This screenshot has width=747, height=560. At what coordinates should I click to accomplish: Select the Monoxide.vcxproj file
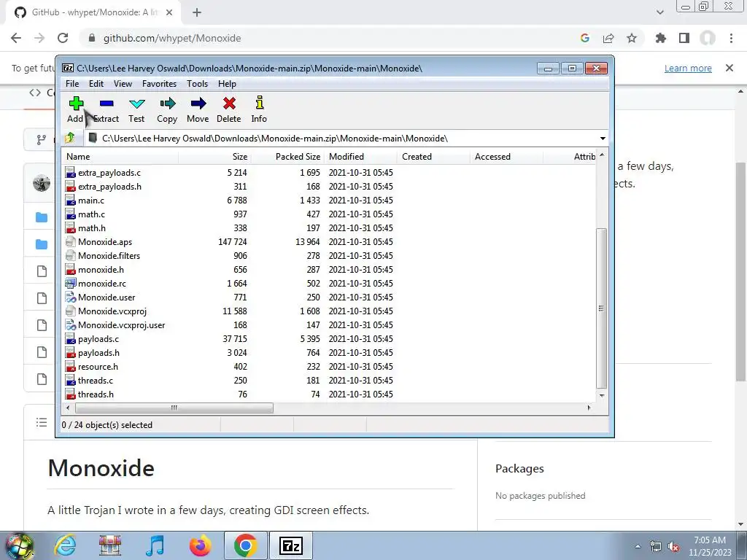point(112,311)
